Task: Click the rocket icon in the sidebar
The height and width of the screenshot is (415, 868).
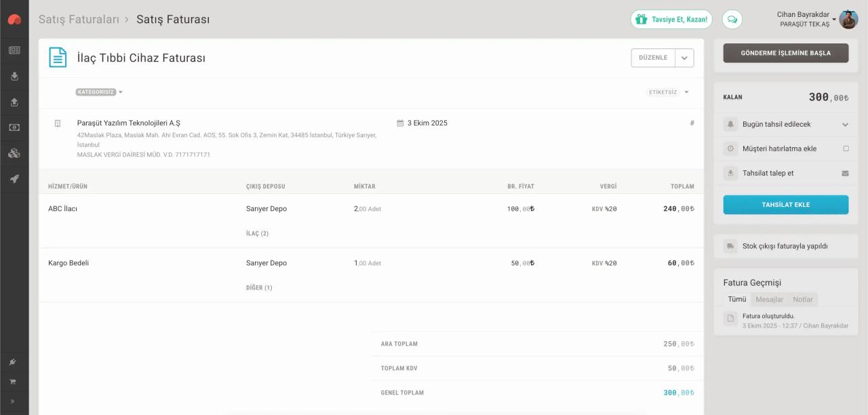Action: click(14, 179)
